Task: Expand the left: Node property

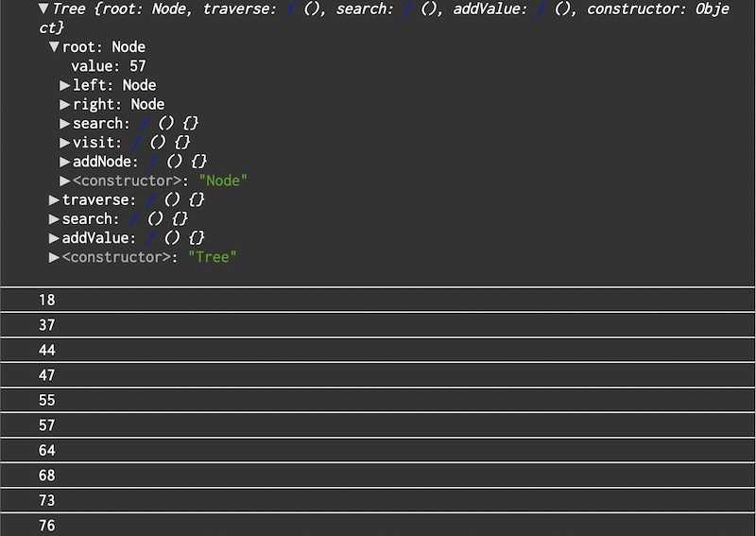Action: coord(65,85)
